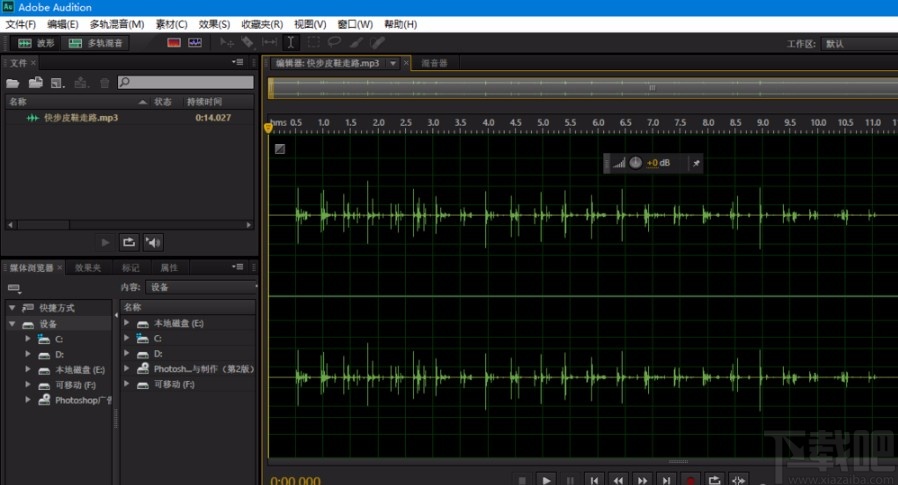Click the Open File folder icon
This screenshot has height=485, width=898.
pos(13,82)
